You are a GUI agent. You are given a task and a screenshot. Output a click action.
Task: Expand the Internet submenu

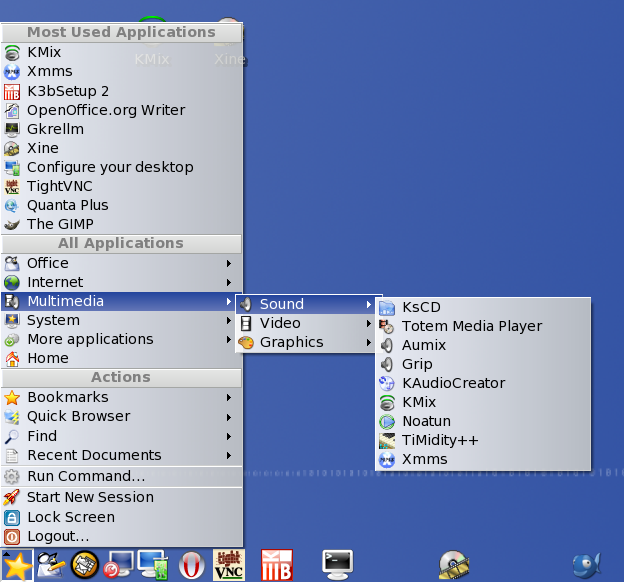[121, 282]
